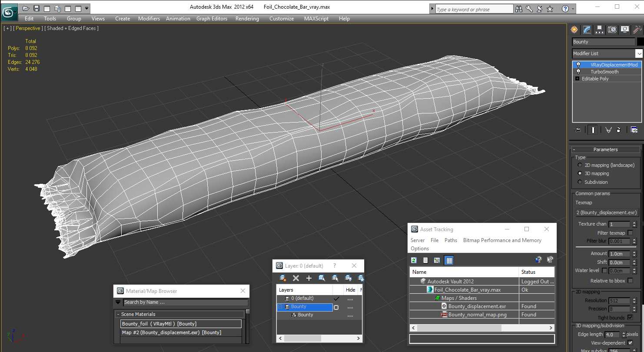The width and height of the screenshot is (644, 352).
Task: Open Material/Map Browser options arrow
Action: [118, 302]
